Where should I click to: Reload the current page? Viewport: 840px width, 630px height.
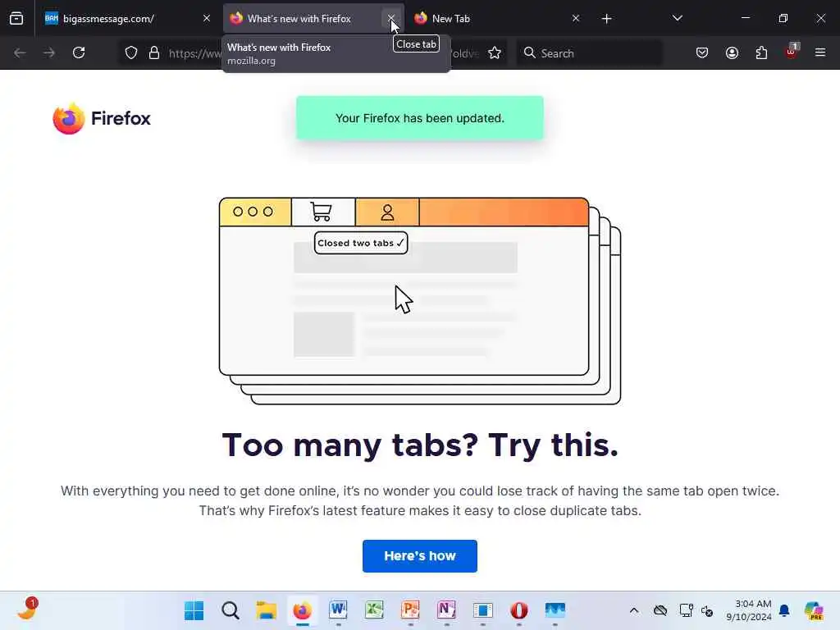tap(79, 52)
